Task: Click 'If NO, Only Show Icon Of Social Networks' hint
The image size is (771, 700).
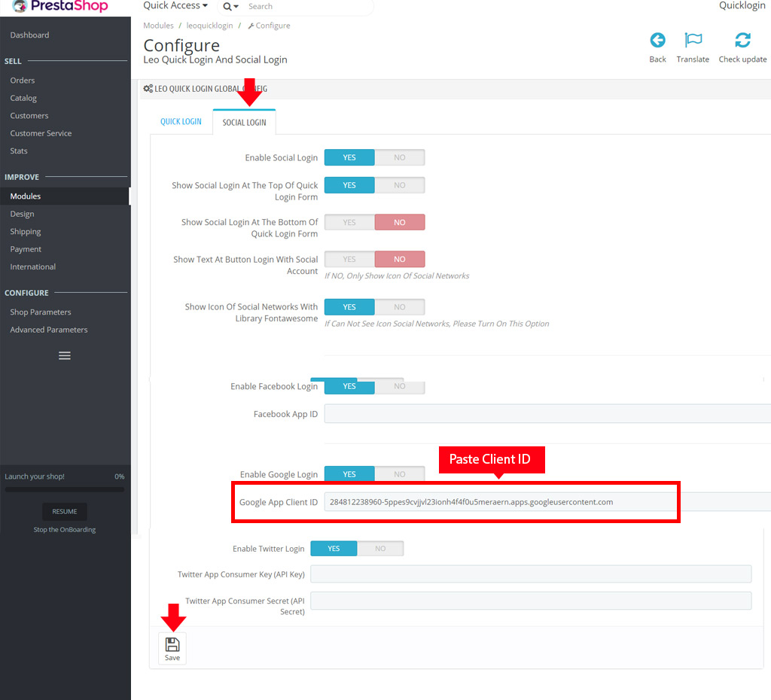Action: tap(397, 275)
